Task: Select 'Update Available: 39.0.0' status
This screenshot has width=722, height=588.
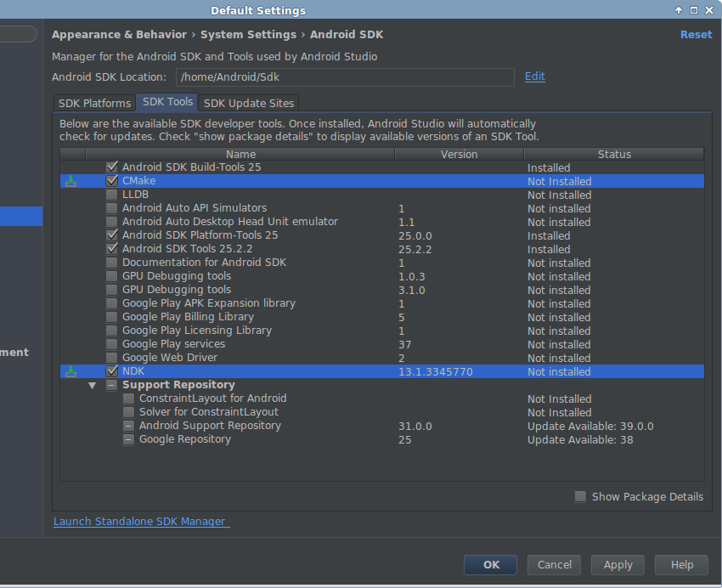Action: 590,426
